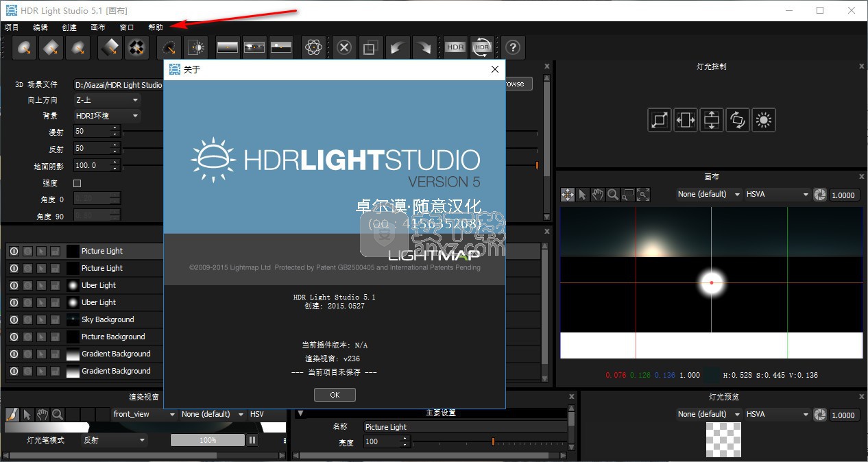Open the 灯光笔模式 反射 dropdown
868x462 pixels.
pyautogui.click(x=114, y=440)
